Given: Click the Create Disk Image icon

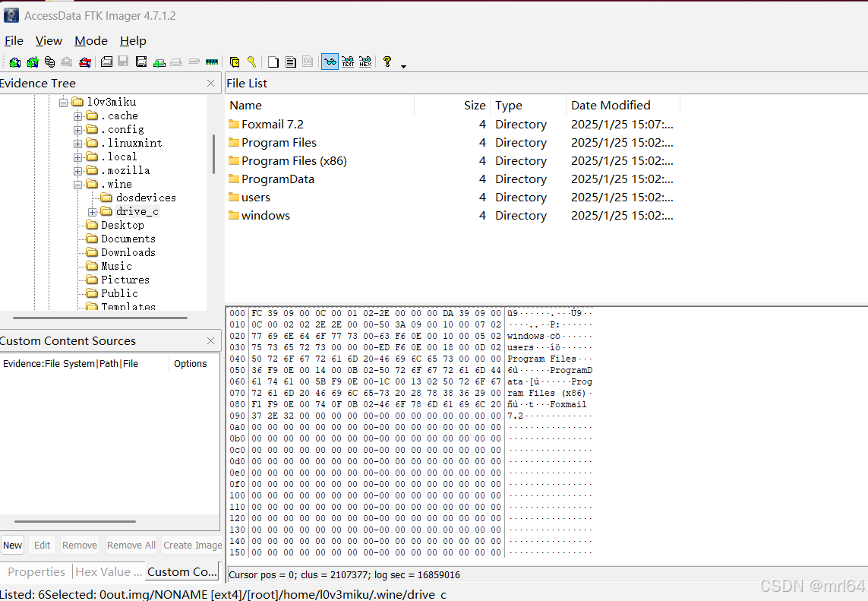Looking at the screenshot, I should 107,62.
